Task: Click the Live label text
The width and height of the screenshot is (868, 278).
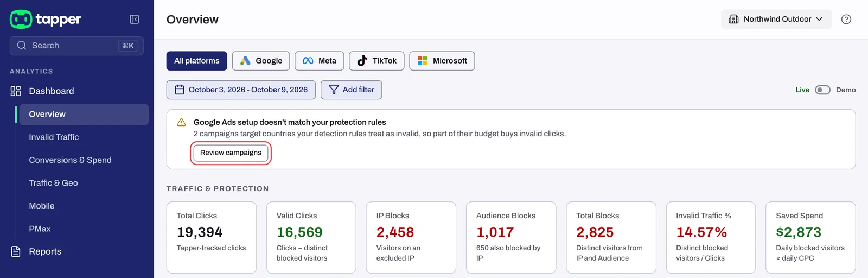Action: [x=802, y=90]
